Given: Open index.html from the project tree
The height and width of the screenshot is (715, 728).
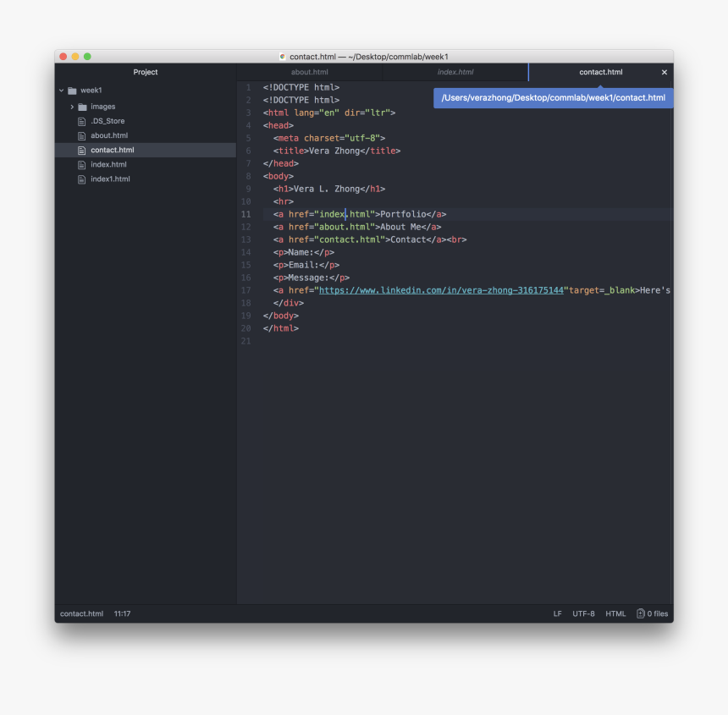Looking at the screenshot, I should tap(108, 164).
